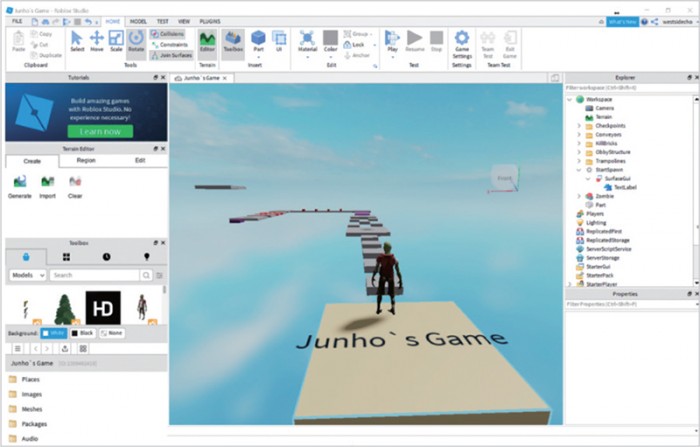Screen dimensions: 700x447
Task: Set preview background to White
Action: (54, 333)
